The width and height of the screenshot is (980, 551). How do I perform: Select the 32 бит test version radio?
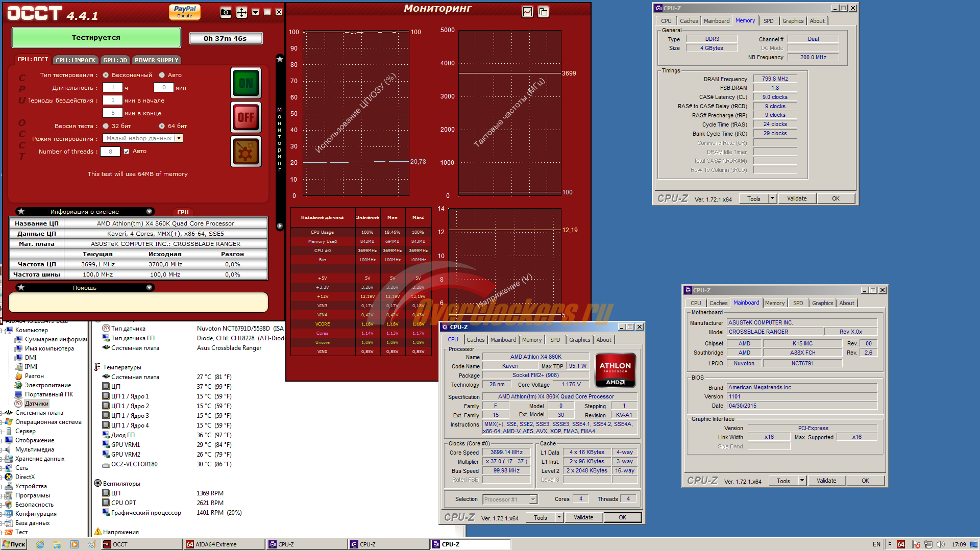[x=106, y=126]
